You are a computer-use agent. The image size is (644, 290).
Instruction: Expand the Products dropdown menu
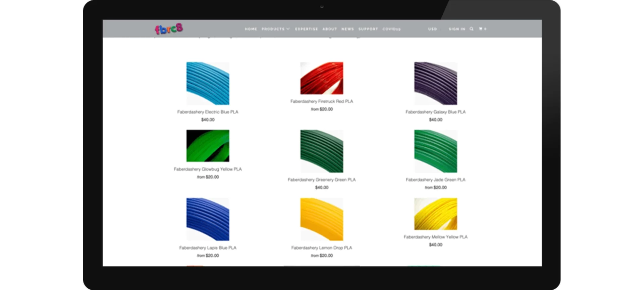click(x=275, y=29)
